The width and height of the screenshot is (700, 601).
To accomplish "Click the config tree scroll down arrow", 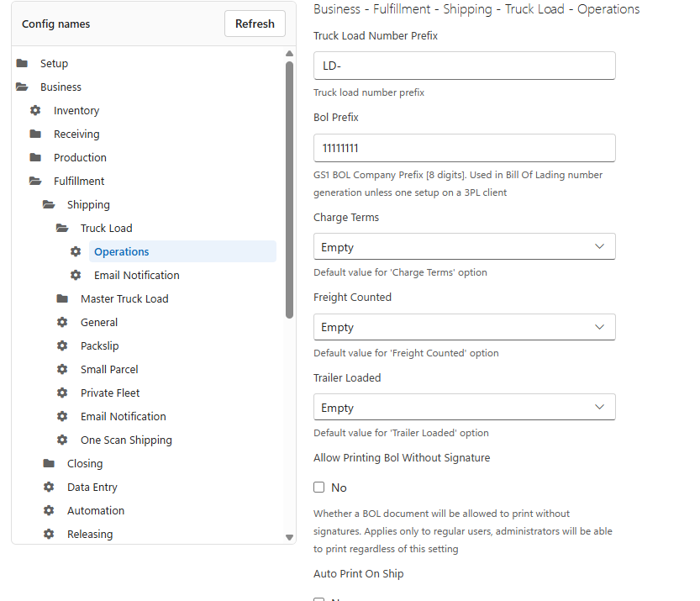I will [289, 537].
